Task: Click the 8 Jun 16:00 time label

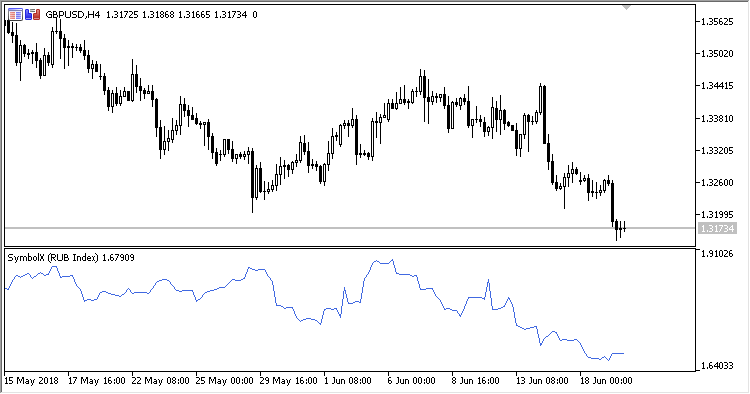Action: (476, 381)
